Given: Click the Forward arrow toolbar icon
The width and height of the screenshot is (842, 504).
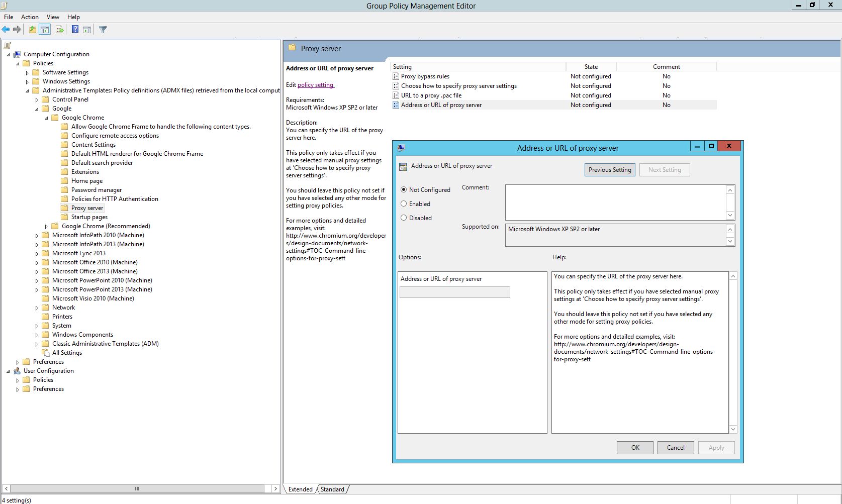Looking at the screenshot, I should [17, 30].
